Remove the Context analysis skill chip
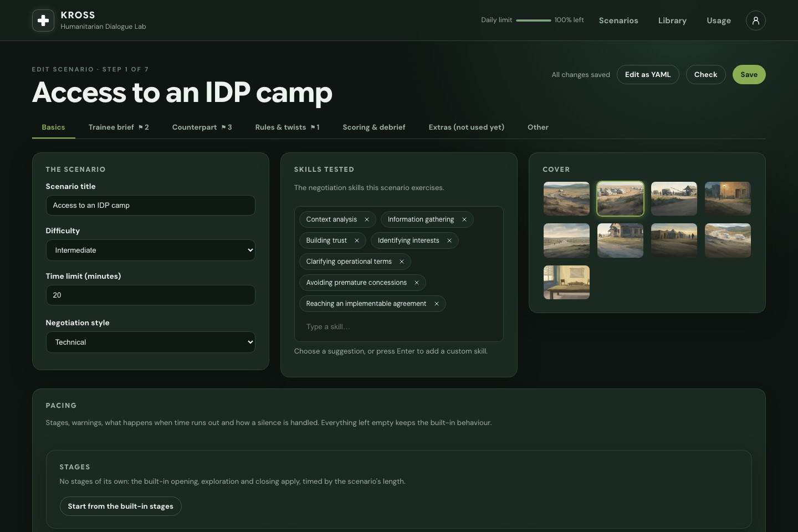This screenshot has width=798, height=532. [x=367, y=219]
